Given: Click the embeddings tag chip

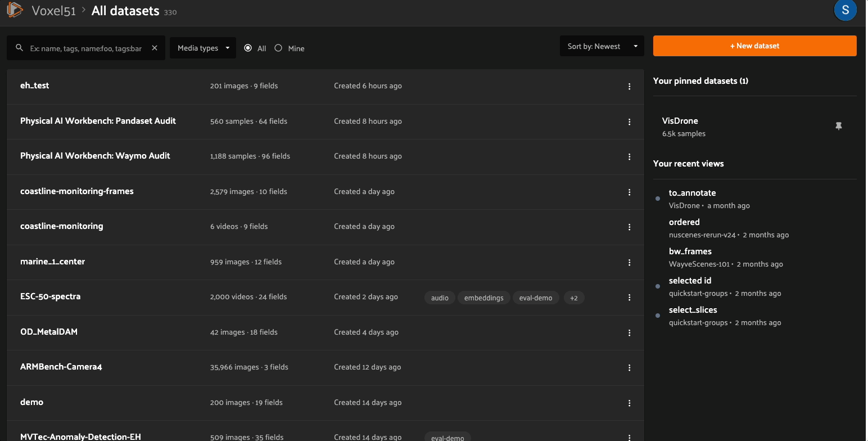Looking at the screenshot, I should pos(483,298).
